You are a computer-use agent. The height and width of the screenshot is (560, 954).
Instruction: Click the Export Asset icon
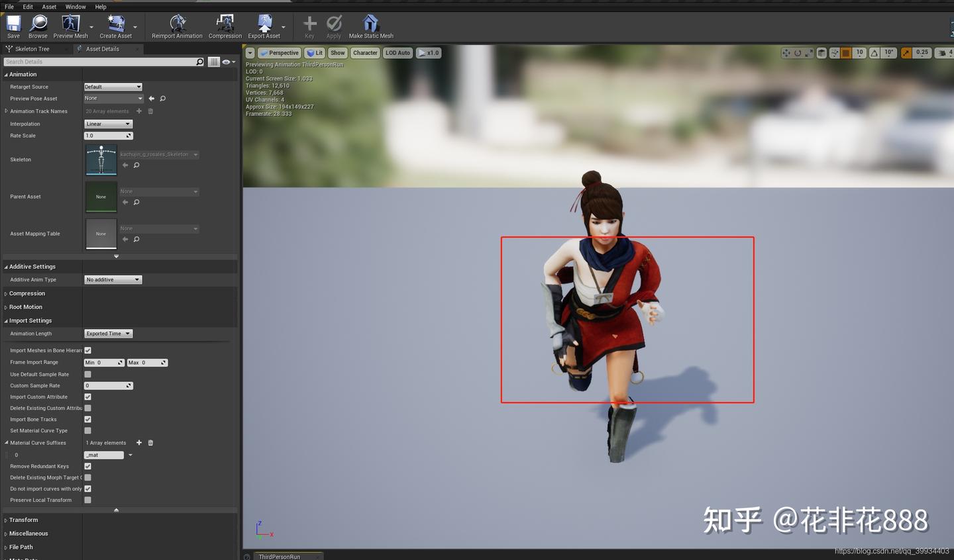264,25
